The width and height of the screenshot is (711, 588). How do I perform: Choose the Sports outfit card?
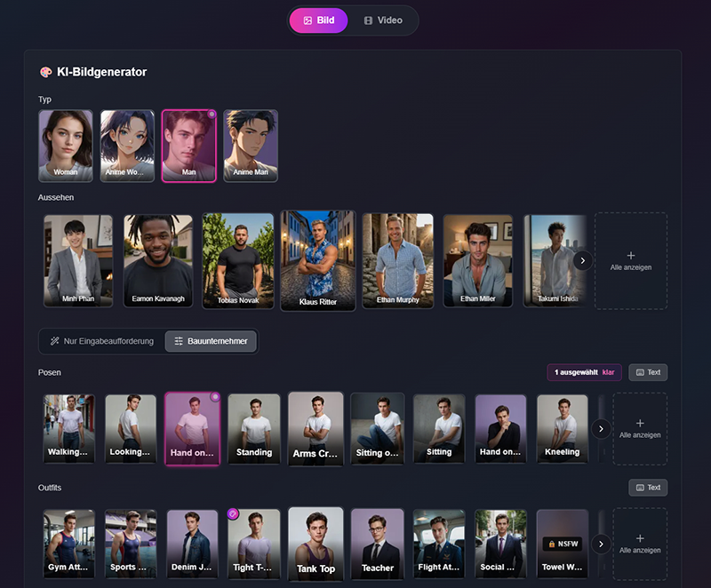pos(131,544)
